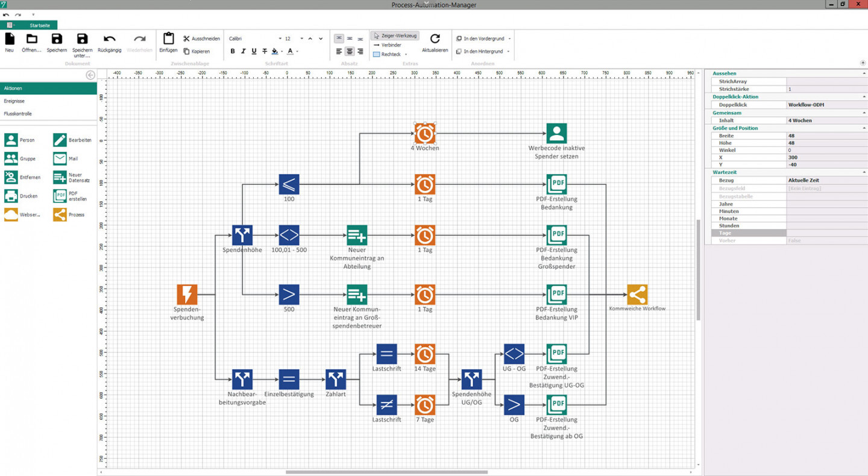This screenshot has width=868, height=476.
Task: Open the font size 12 dropdown
Action: coord(302,39)
